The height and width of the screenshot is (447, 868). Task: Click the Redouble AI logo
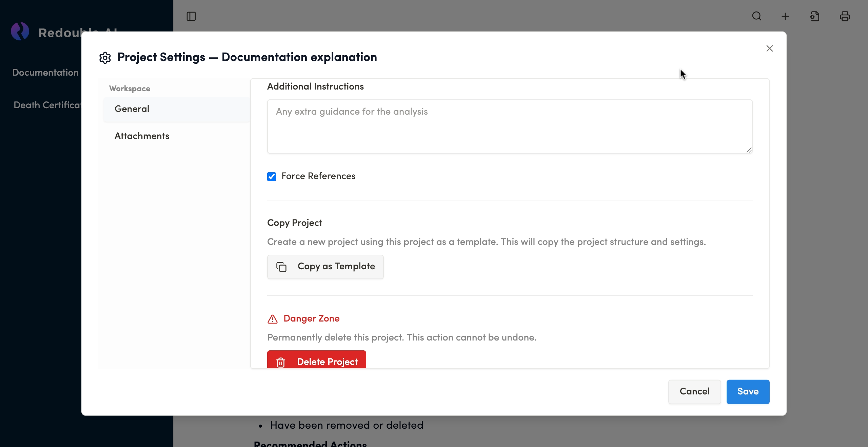coord(20,32)
